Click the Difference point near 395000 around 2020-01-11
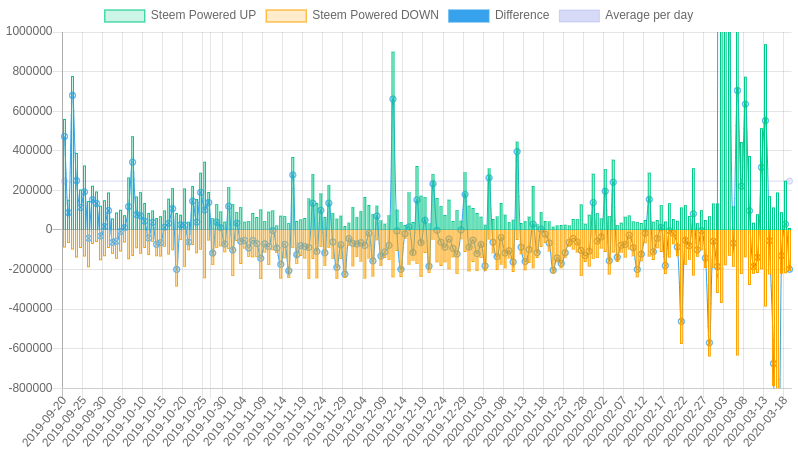 tap(517, 152)
